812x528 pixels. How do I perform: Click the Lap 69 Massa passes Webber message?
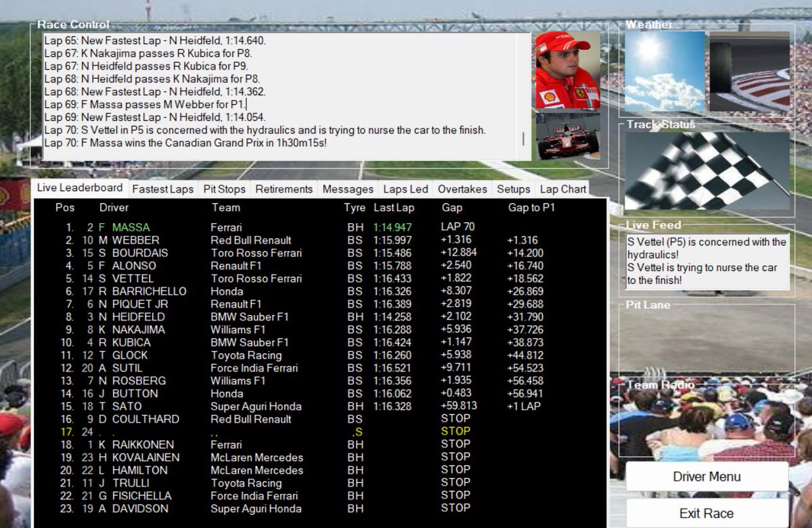(145, 104)
